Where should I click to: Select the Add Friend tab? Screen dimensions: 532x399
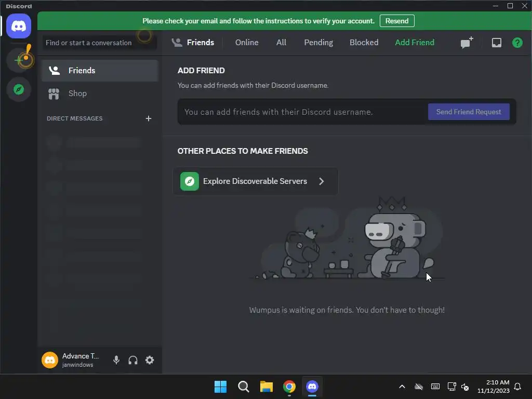click(414, 43)
